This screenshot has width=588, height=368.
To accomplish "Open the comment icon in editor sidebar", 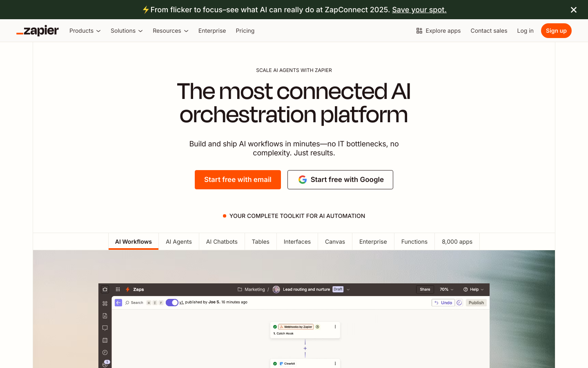I will click(x=105, y=328).
